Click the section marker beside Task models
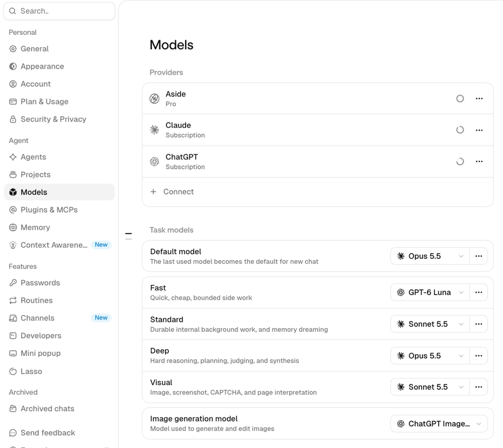The width and height of the screenshot is (503, 448). coord(129,236)
